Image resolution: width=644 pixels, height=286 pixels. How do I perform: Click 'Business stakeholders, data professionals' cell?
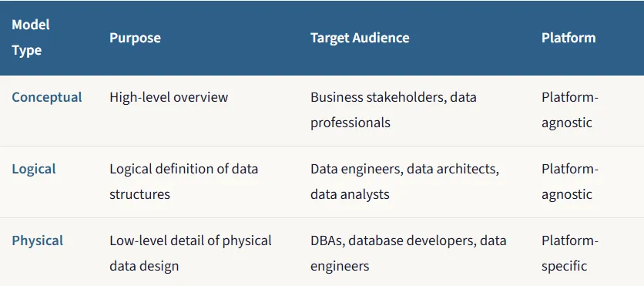(x=394, y=110)
